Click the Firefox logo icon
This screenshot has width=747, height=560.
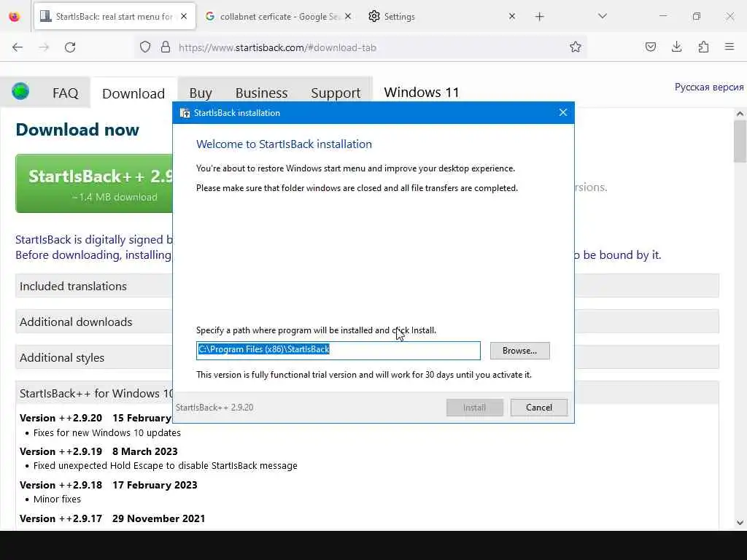[15, 16]
